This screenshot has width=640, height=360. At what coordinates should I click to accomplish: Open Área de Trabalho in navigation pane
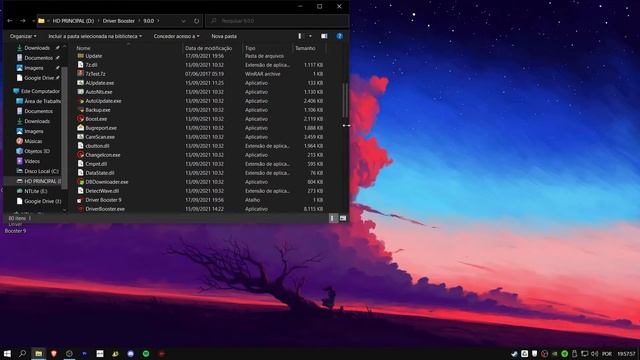[38, 101]
